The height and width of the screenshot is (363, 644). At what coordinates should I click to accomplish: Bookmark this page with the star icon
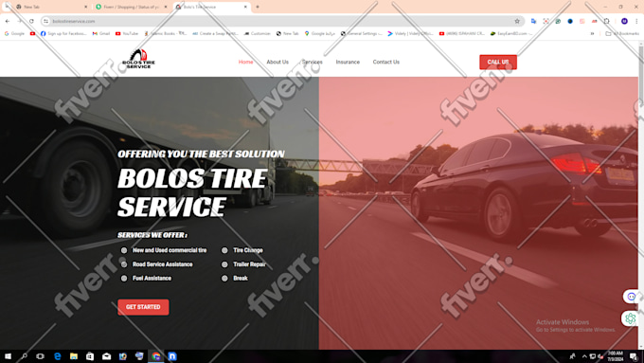[x=517, y=21]
